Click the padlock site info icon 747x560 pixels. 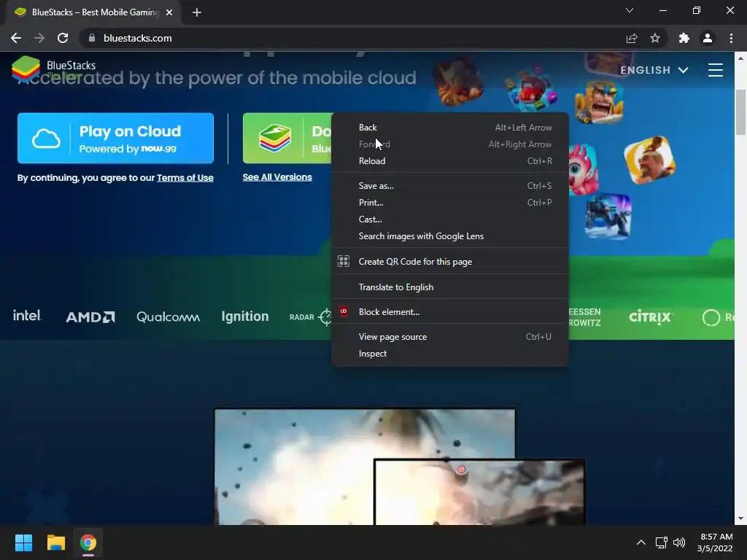point(92,38)
